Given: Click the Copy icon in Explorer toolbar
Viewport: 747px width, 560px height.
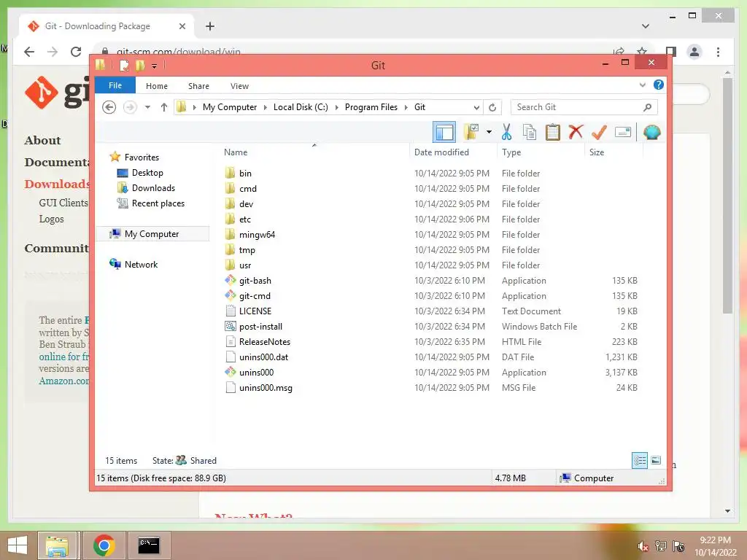Looking at the screenshot, I should coord(530,132).
